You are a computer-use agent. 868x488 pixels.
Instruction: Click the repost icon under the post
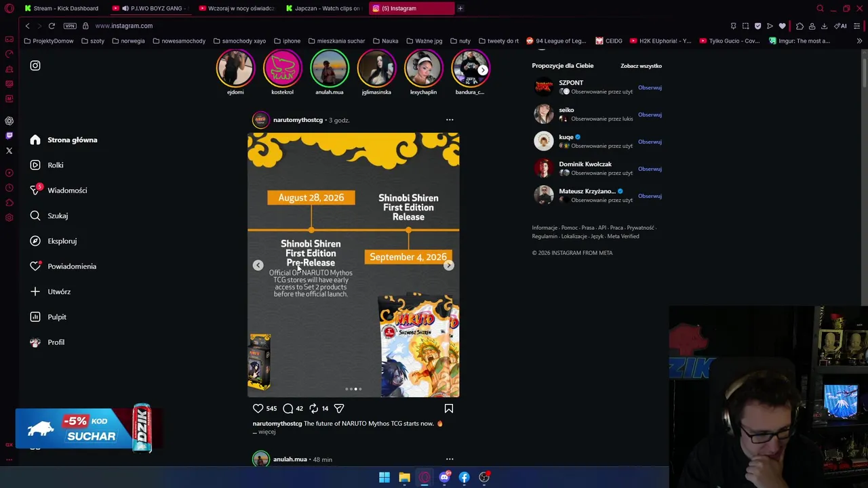(313, 409)
